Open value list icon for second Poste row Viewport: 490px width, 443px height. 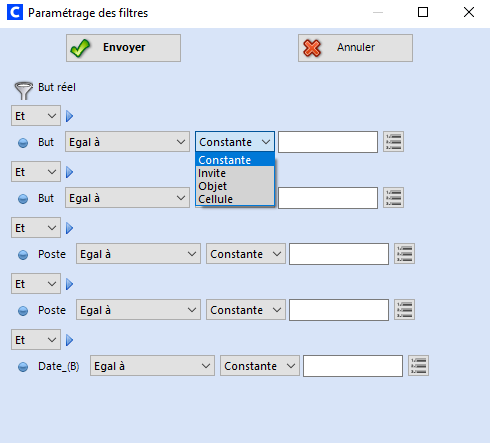pyautogui.click(x=404, y=310)
